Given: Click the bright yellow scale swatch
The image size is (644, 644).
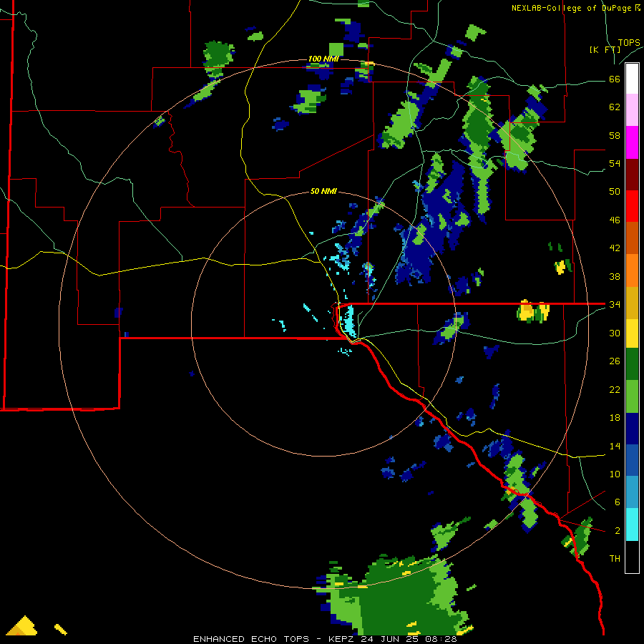Looking at the screenshot, I should click(x=632, y=333).
